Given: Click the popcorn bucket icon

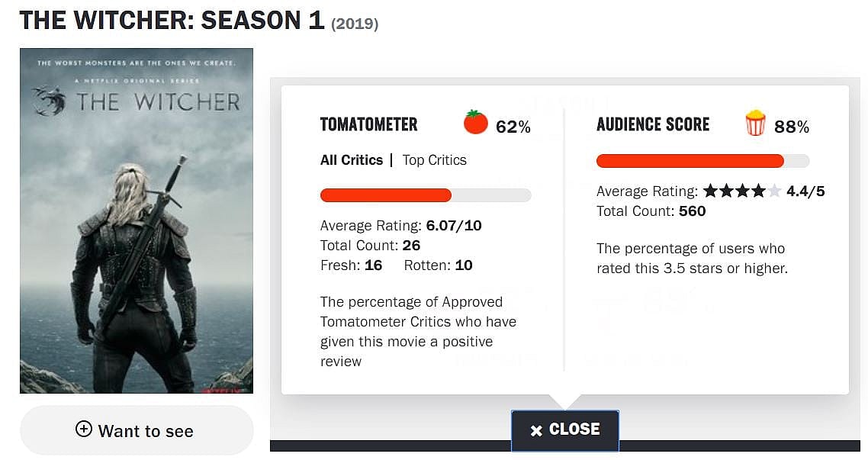Looking at the screenshot, I should pyautogui.click(x=755, y=123).
